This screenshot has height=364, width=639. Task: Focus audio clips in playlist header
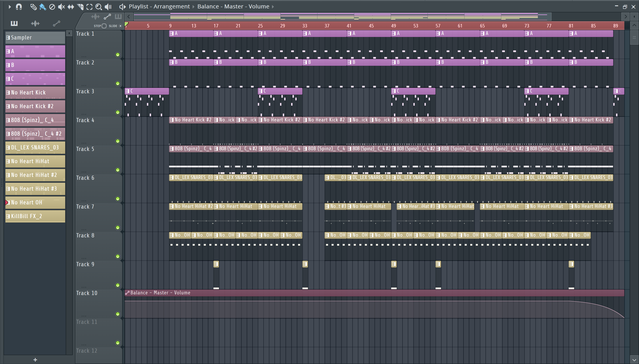click(95, 17)
